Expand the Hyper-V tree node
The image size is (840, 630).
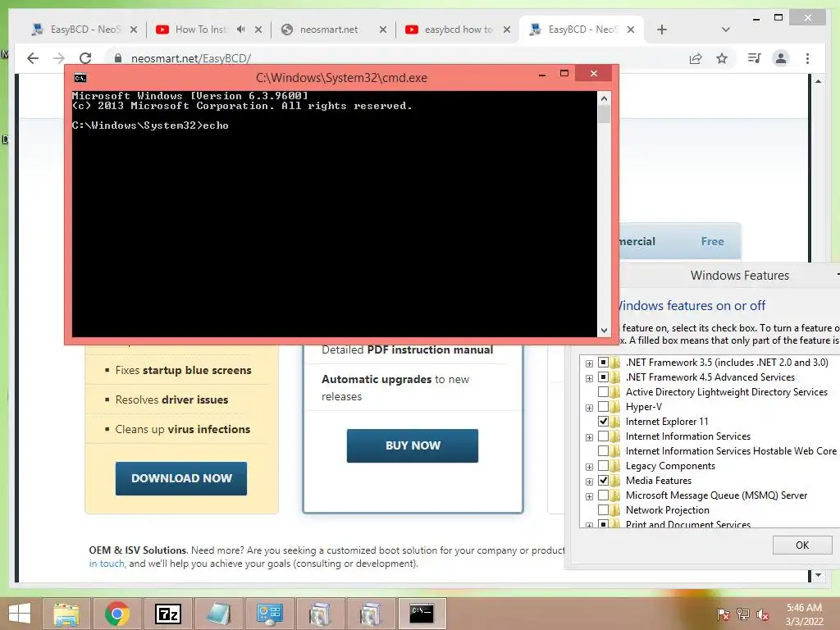tap(589, 408)
